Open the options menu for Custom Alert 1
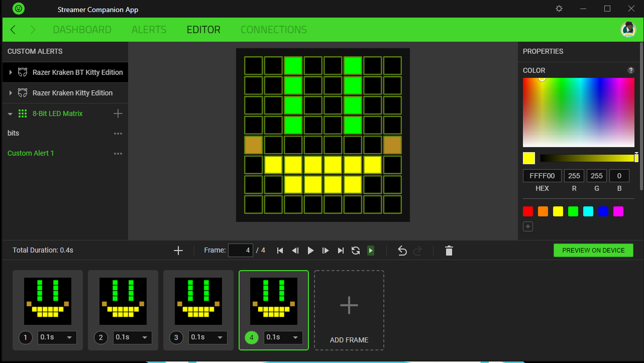The height and width of the screenshot is (363, 644). pyautogui.click(x=118, y=153)
